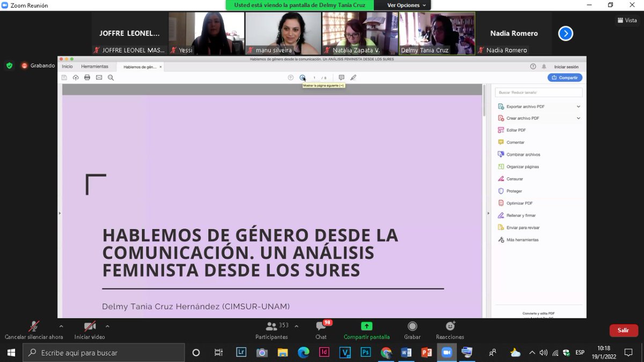The height and width of the screenshot is (362, 644).
Task: Show next page arrow in Acrobat
Action: pyautogui.click(x=303, y=77)
